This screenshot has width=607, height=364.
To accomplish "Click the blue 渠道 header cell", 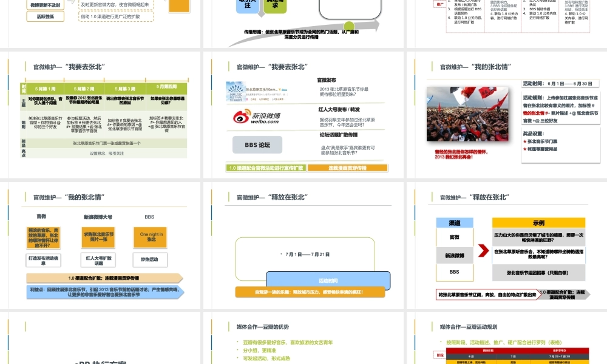I will tap(455, 223).
